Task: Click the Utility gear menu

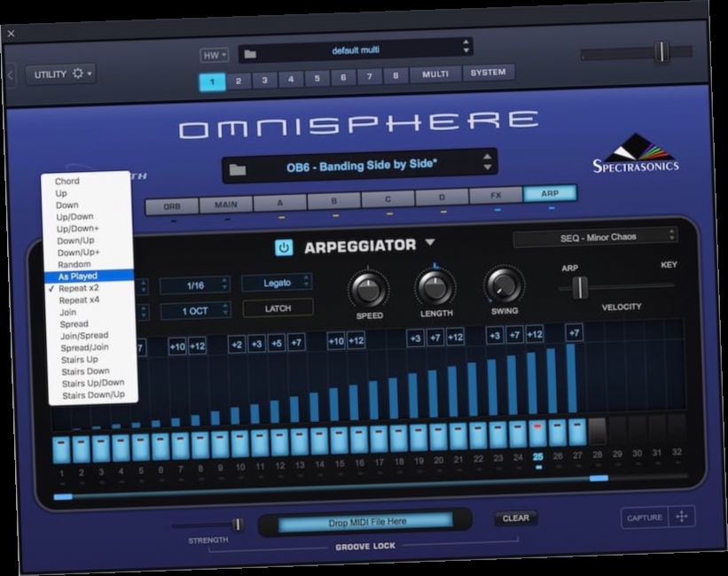Action: point(61,74)
